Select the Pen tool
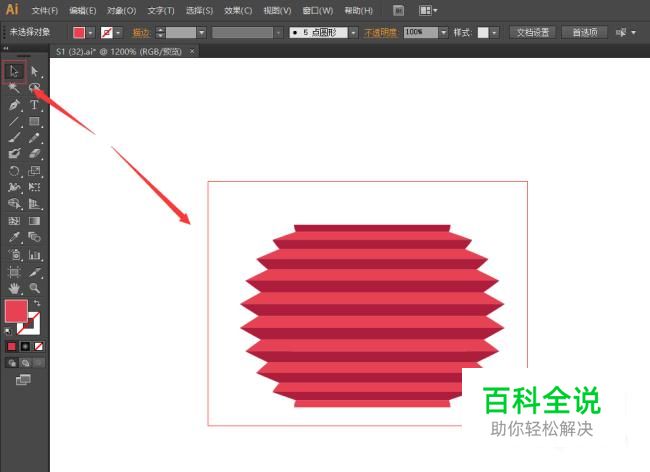Image resolution: width=650 pixels, height=472 pixels. (x=14, y=105)
